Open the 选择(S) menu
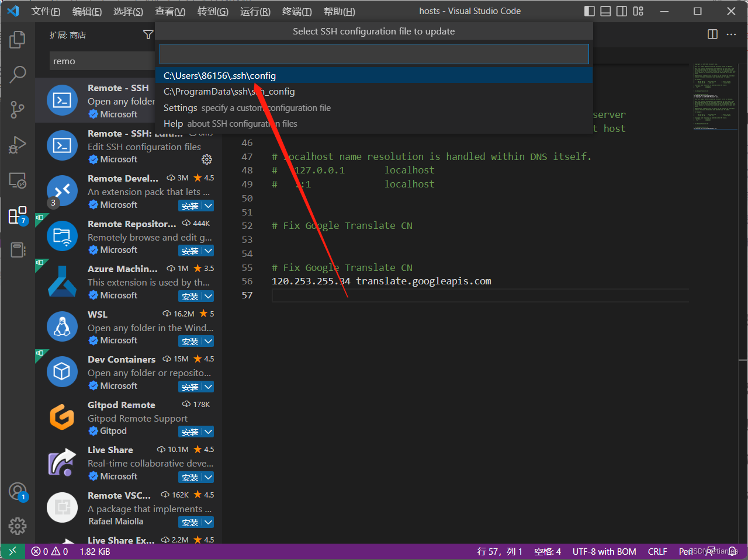The height and width of the screenshot is (560, 748). 128,11
